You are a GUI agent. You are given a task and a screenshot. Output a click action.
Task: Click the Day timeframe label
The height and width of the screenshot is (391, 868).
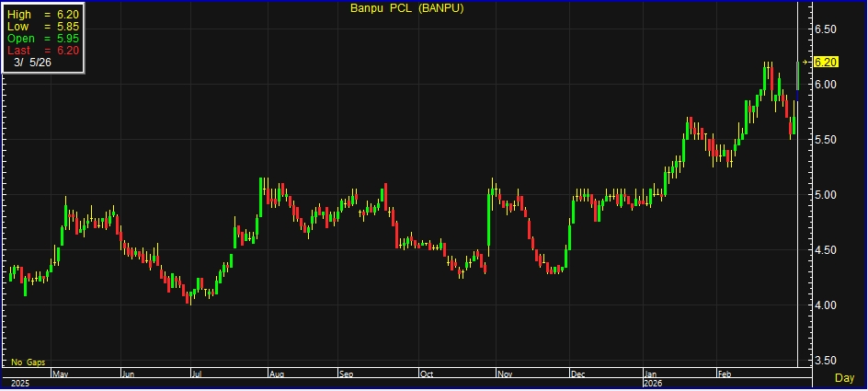point(843,378)
